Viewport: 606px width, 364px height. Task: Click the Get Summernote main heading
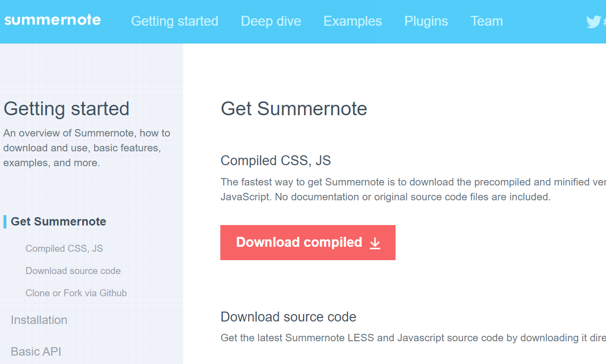click(294, 109)
